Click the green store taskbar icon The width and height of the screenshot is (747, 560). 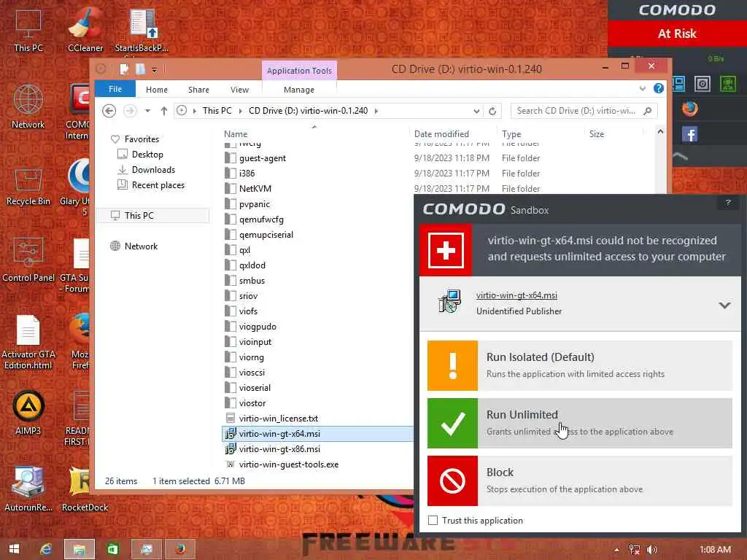click(x=113, y=549)
